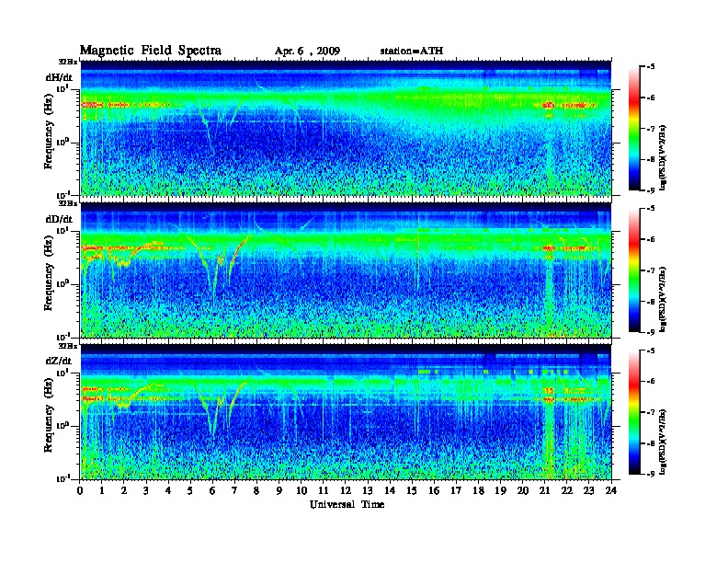728x563 pixels.
Task: Click the dZ/dt panel label
Action: (x=59, y=361)
